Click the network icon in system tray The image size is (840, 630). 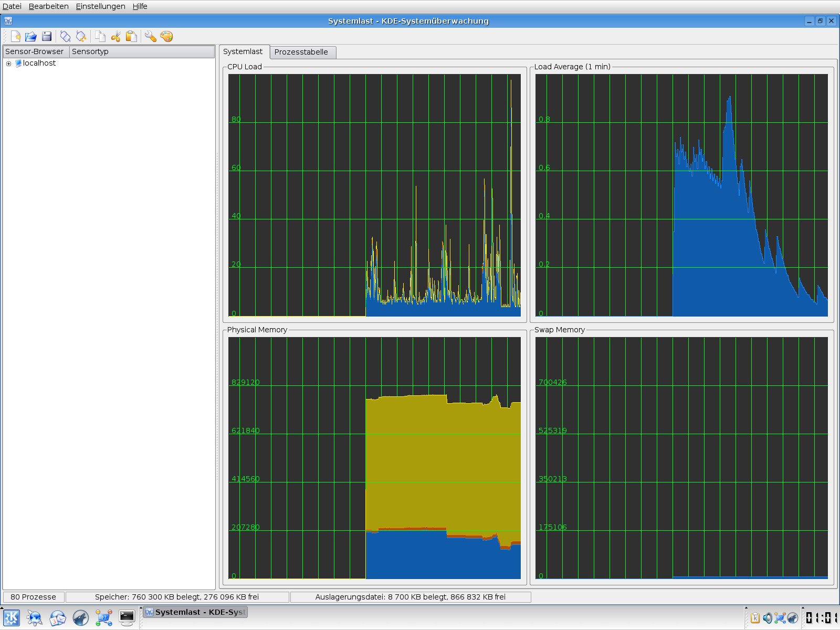780,618
